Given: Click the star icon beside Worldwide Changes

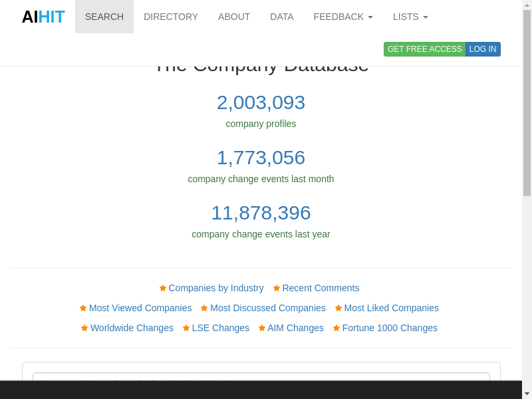Looking at the screenshot, I should click(x=84, y=328).
